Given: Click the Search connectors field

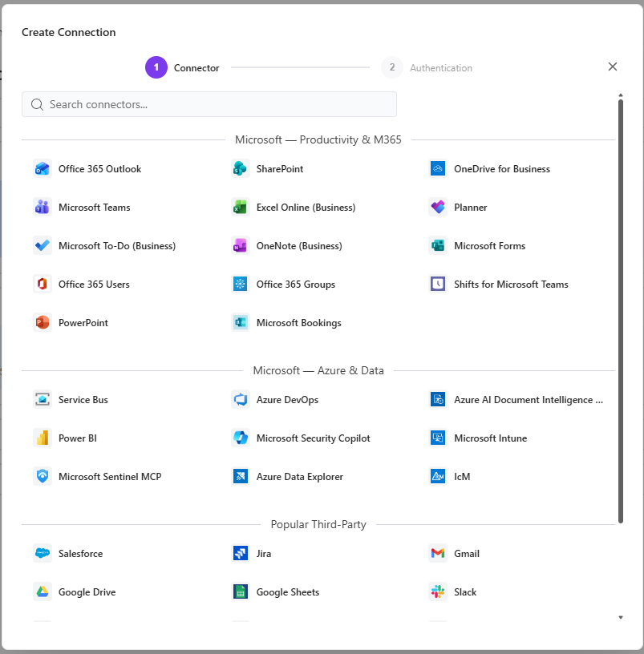Looking at the screenshot, I should click(209, 104).
